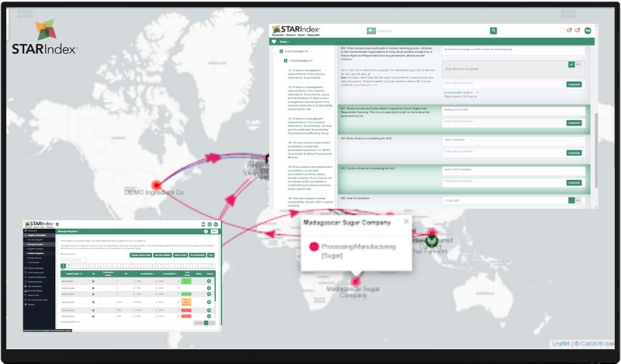
Task: Click the PM user avatar in questionnaire header
Action: tap(588, 31)
